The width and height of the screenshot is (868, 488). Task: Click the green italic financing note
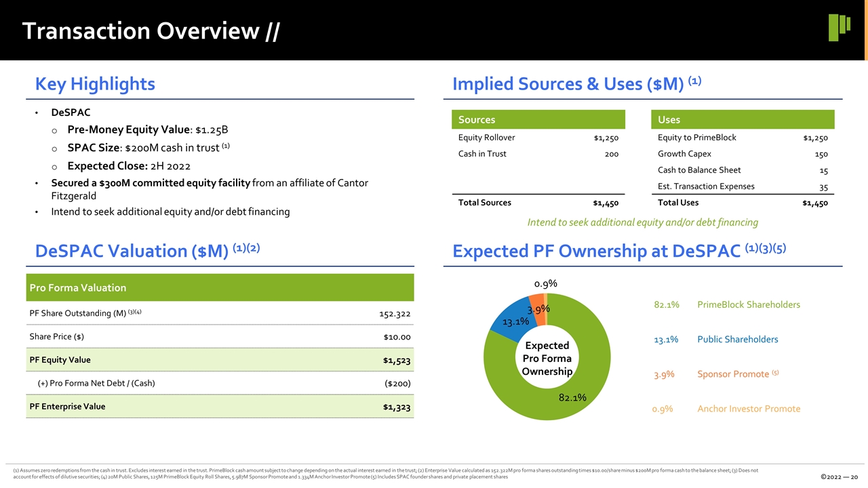pos(643,222)
